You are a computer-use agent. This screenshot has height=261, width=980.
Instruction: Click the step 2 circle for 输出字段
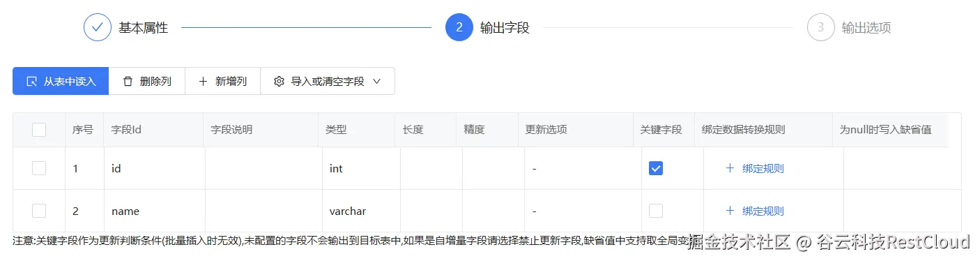point(459,28)
